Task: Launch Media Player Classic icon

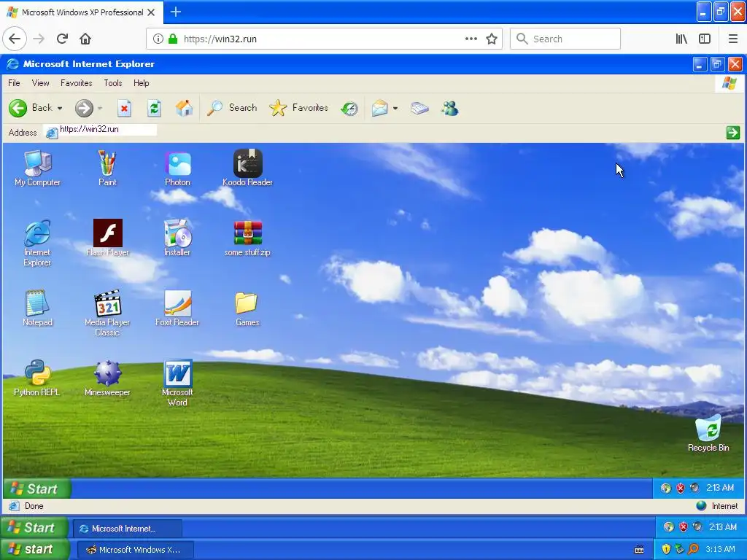Action: (107, 312)
